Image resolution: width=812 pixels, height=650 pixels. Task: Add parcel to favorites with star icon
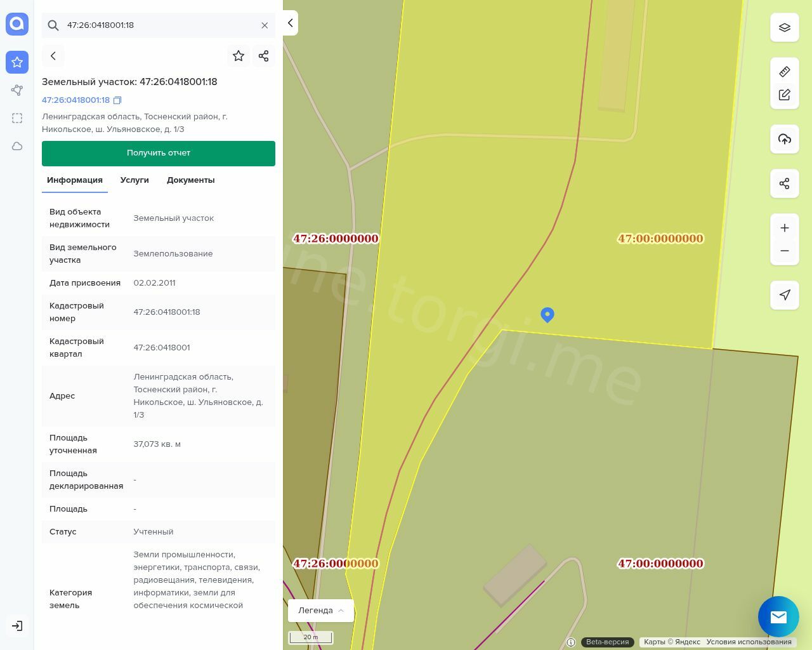pos(239,56)
